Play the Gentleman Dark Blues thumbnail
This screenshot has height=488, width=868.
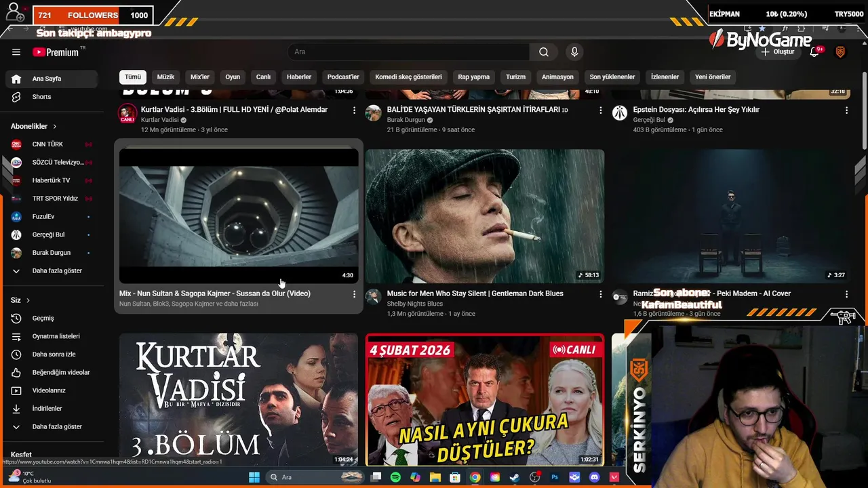tap(485, 216)
